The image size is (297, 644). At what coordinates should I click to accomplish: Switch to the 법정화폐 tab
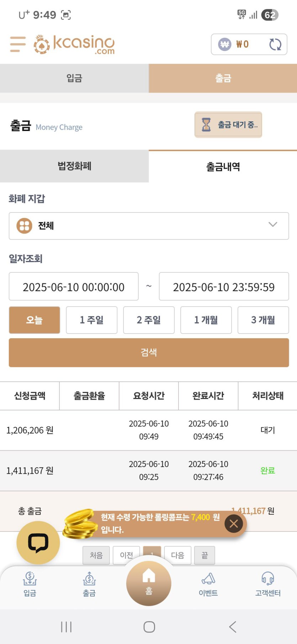(74, 166)
